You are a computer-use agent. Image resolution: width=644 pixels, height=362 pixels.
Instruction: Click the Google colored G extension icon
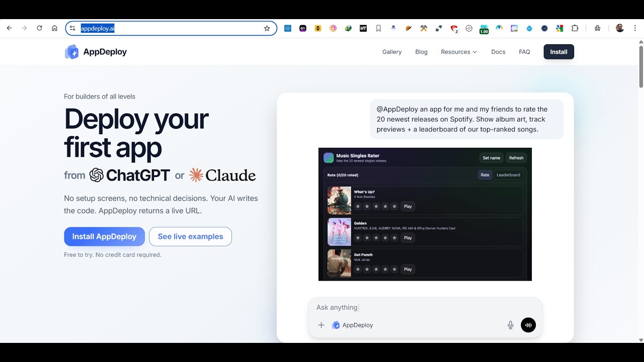tap(559, 28)
